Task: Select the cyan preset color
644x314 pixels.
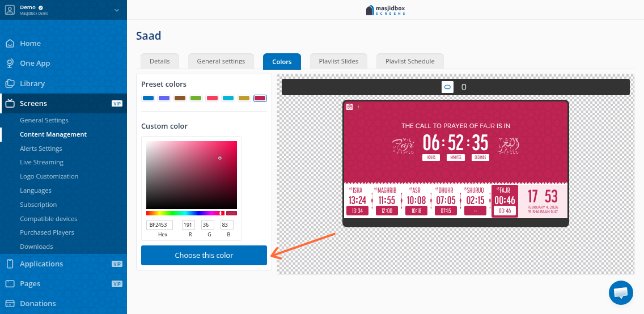Action: click(x=228, y=98)
